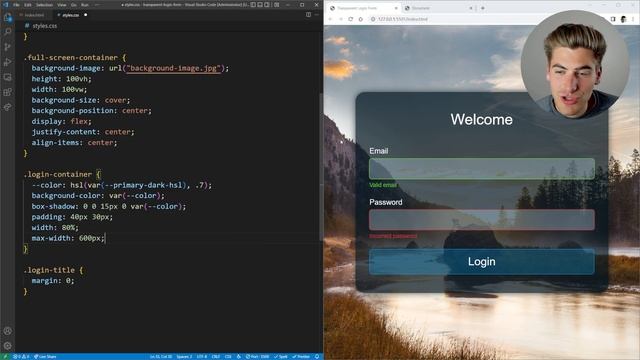Open Chrome side panel icon
Image resolution: width=640 pixels, height=360 pixels.
[x=613, y=19]
